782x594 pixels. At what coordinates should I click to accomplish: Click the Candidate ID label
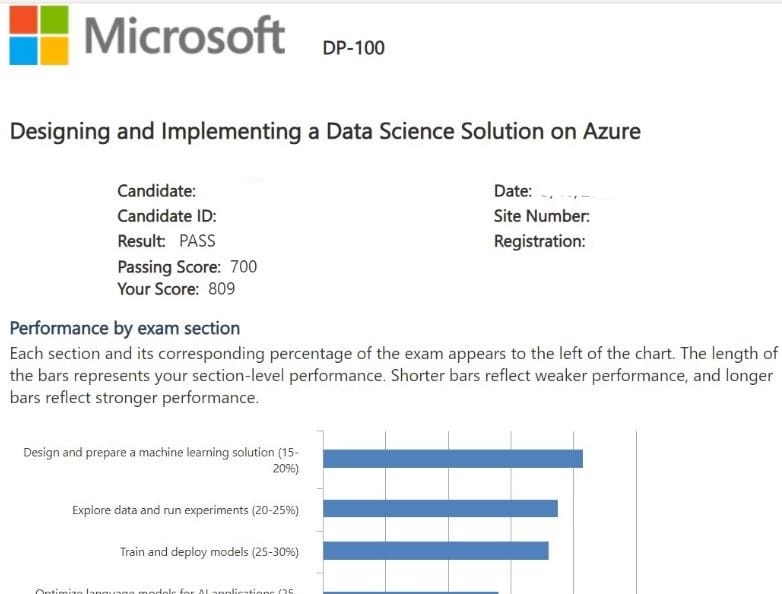[166, 216]
